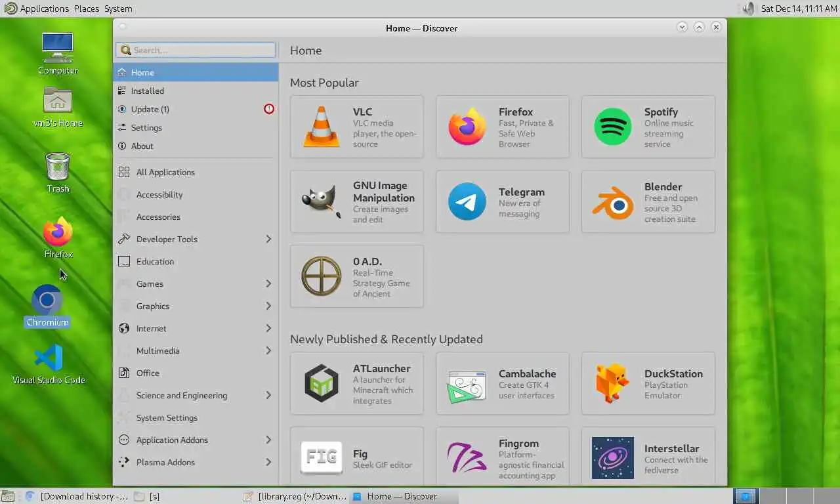Open vm3's Home folder icon
Image resolution: width=840 pixels, height=504 pixels.
coord(58,101)
